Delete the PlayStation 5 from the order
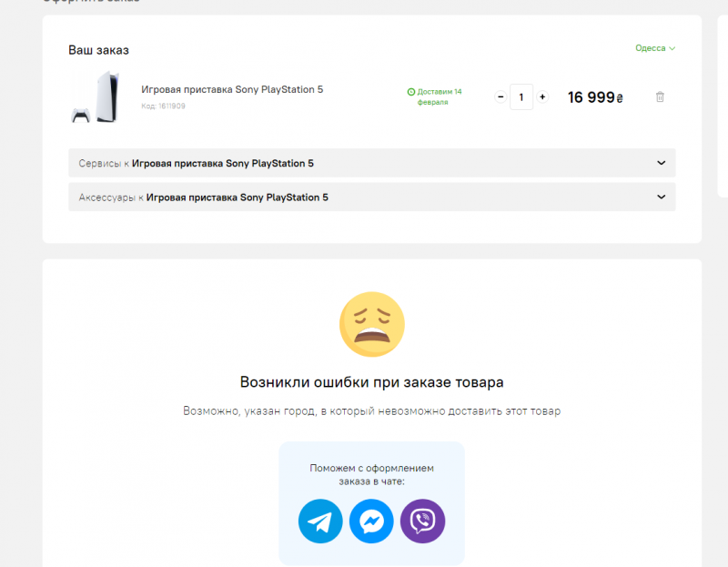The width and height of the screenshot is (728, 567). point(659,96)
